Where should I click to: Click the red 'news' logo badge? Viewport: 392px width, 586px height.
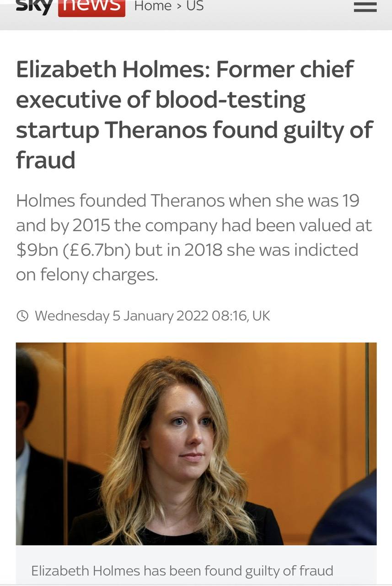pos(91,8)
